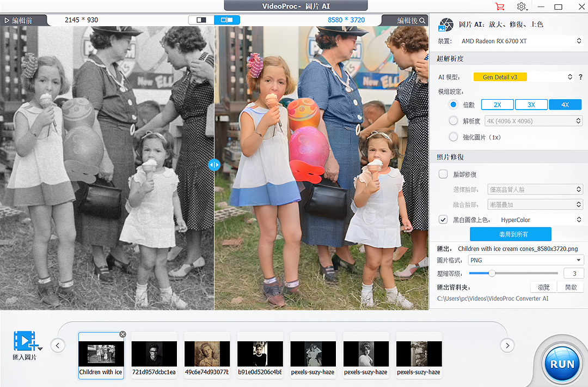Uncheck black-and-white colorize checkbox
The height and width of the screenshot is (387, 588).
(x=443, y=220)
